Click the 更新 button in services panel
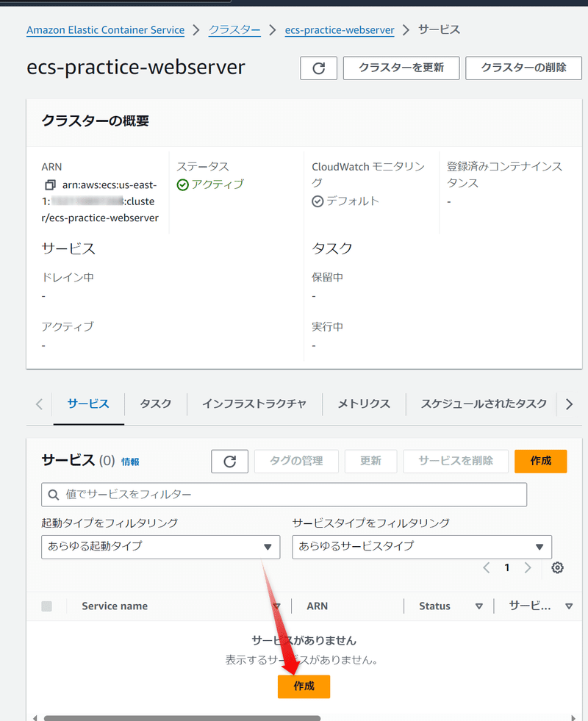This screenshot has height=721, width=588. tap(370, 462)
